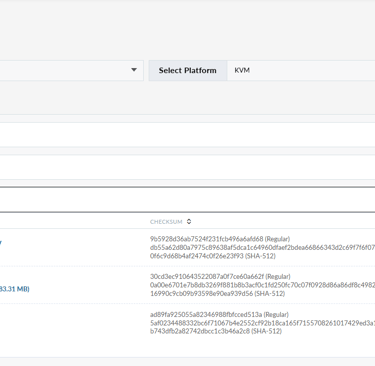This screenshot has height=366, width=375.
Task: Click the 5af02344883 SHA-512 checksum line
Action: pos(262,323)
